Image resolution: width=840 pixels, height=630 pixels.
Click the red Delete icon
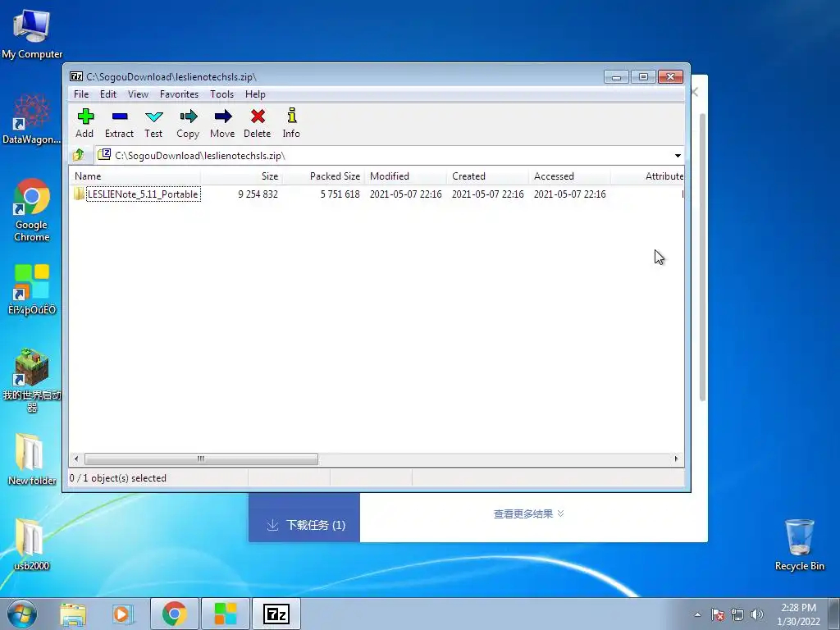[x=257, y=123]
